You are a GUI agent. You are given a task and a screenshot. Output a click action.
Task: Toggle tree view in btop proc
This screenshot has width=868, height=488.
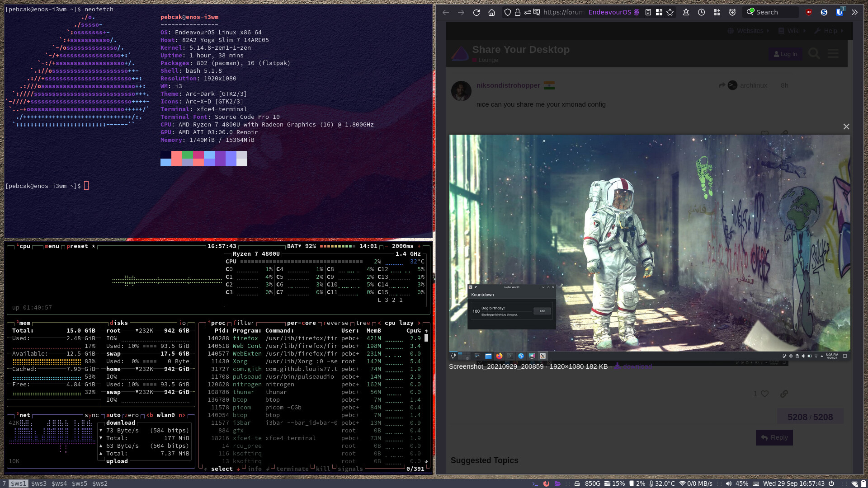coord(363,323)
